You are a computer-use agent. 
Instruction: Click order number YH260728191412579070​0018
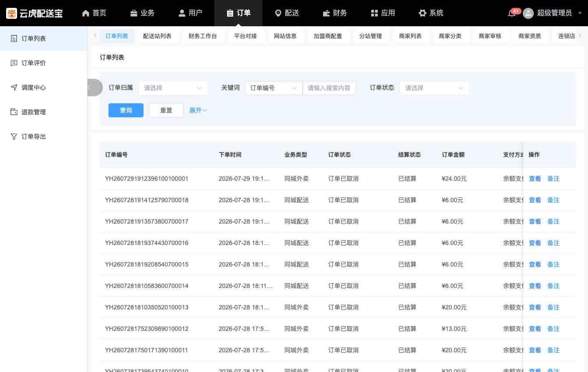[x=147, y=200]
